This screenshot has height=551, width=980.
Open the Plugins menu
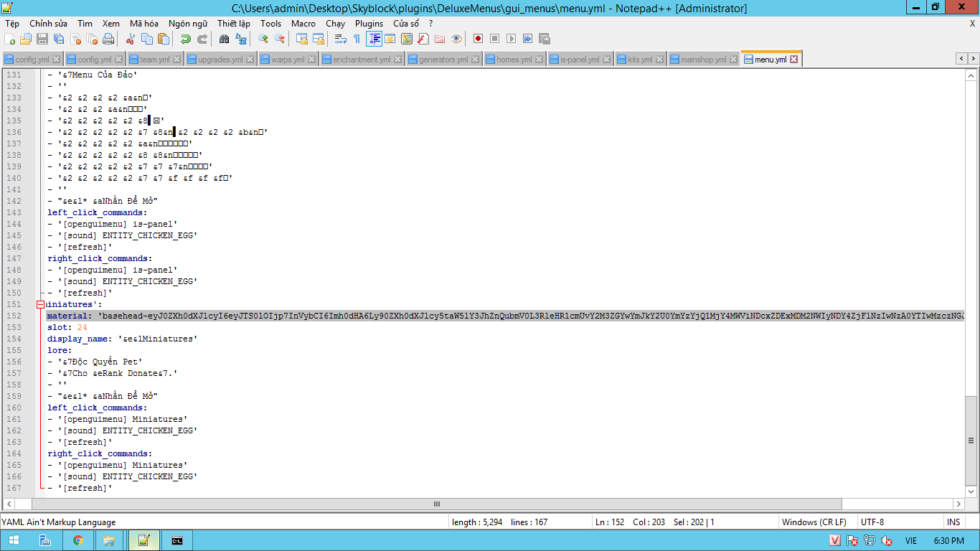369,24
